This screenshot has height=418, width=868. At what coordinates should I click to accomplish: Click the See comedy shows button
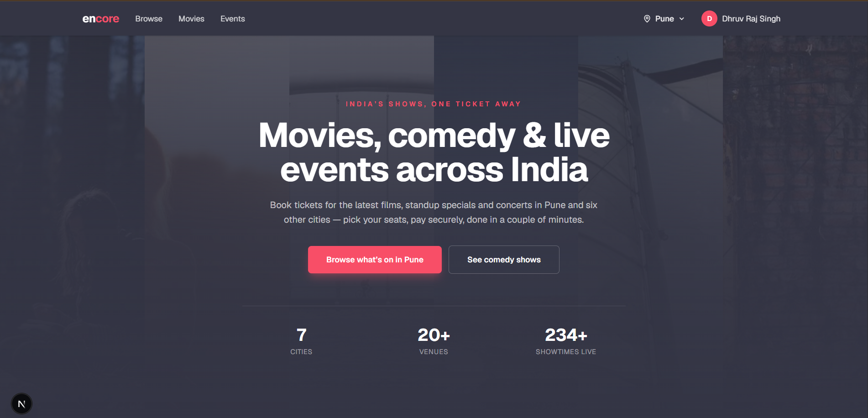pyautogui.click(x=504, y=260)
